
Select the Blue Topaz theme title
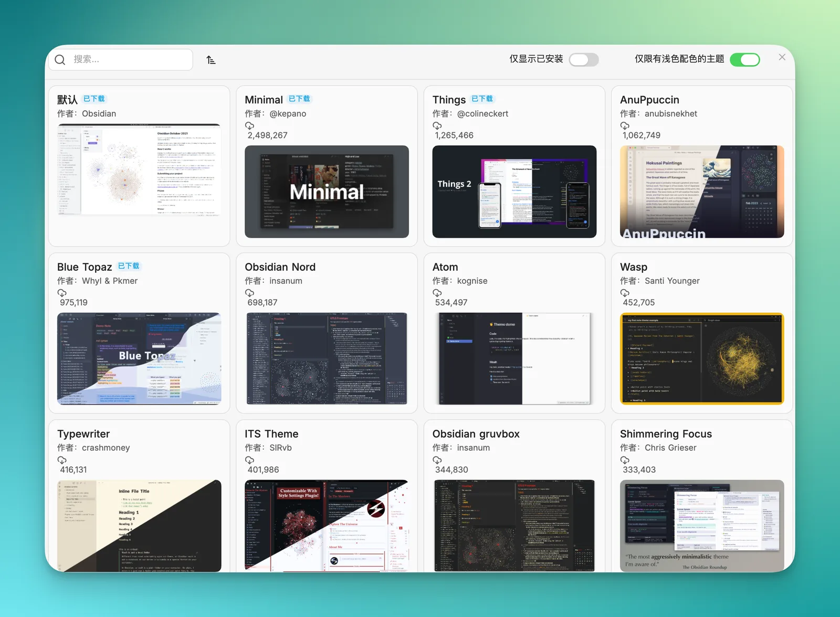pyautogui.click(x=85, y=267)
